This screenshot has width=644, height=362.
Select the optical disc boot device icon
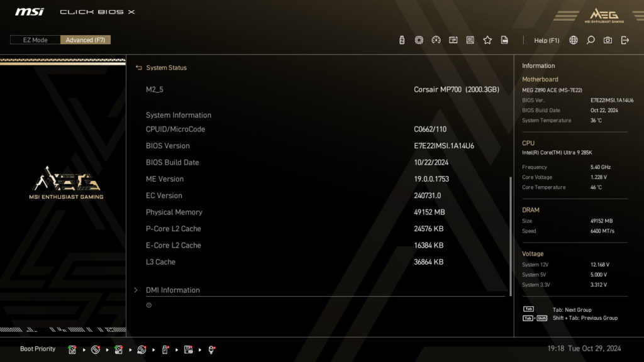(96, 349)
